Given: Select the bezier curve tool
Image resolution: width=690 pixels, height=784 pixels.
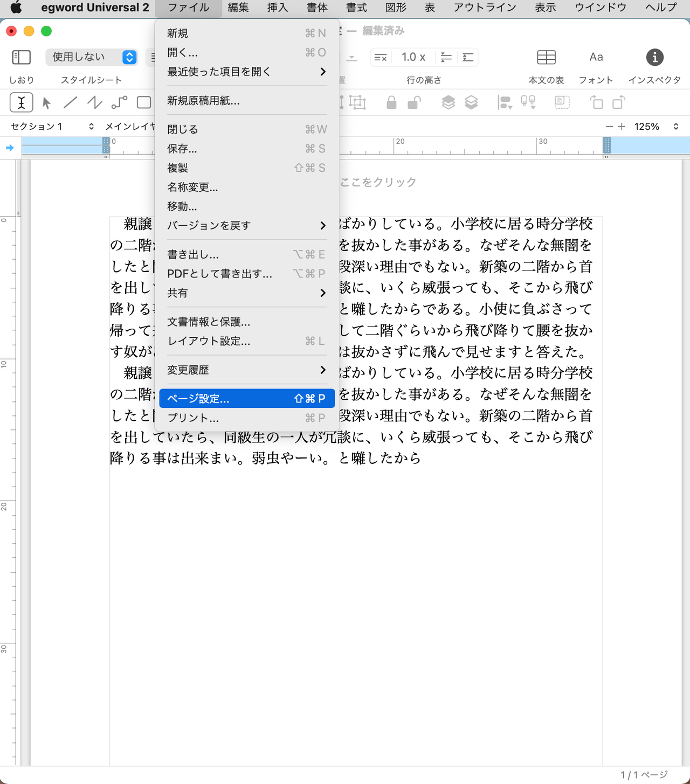Looking at the screenshot, I should pos(120,102).
